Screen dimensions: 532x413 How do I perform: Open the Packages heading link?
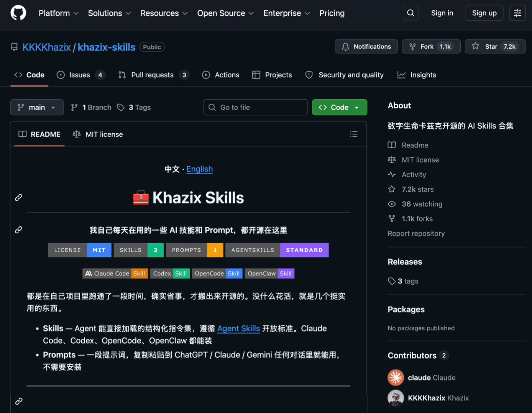[x=406, y=309]
